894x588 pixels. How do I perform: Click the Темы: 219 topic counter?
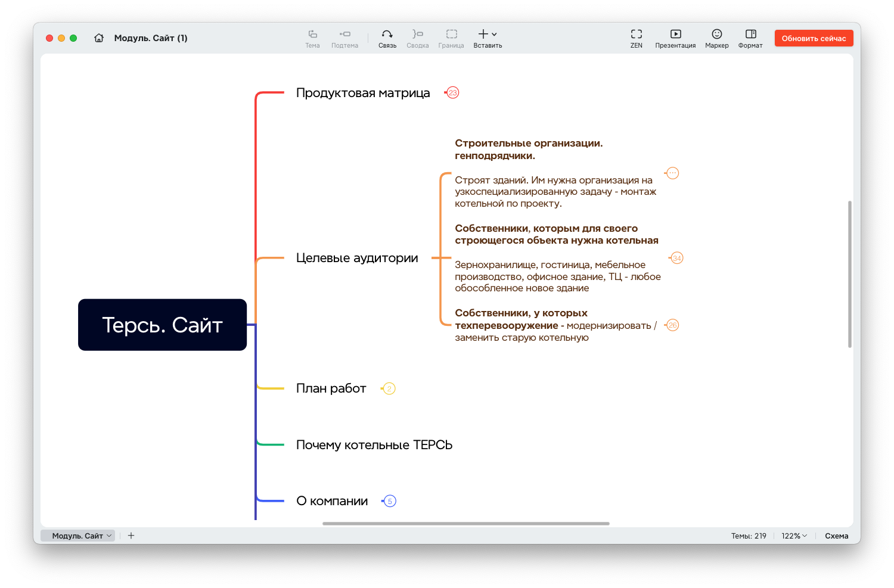click(x=749, y=536)
